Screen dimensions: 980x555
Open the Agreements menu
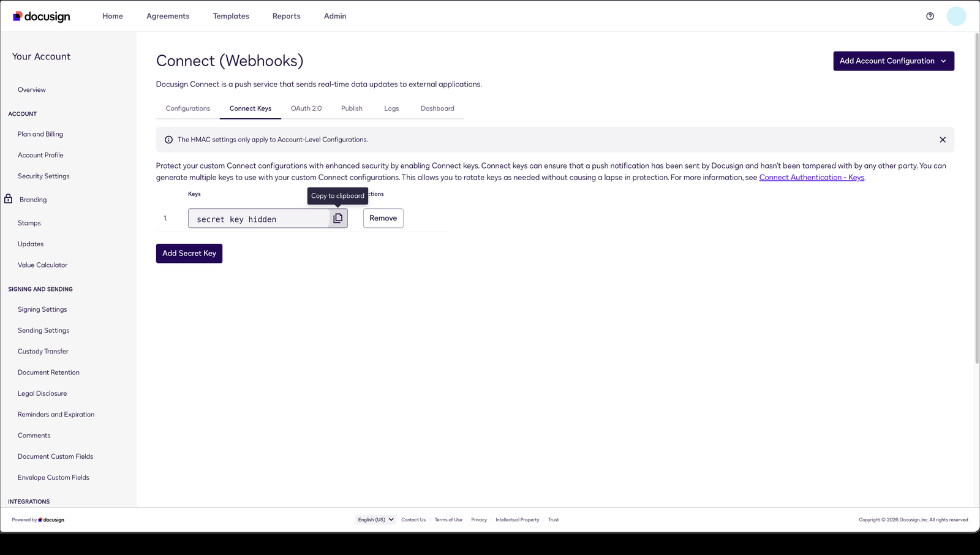point(168,17)
